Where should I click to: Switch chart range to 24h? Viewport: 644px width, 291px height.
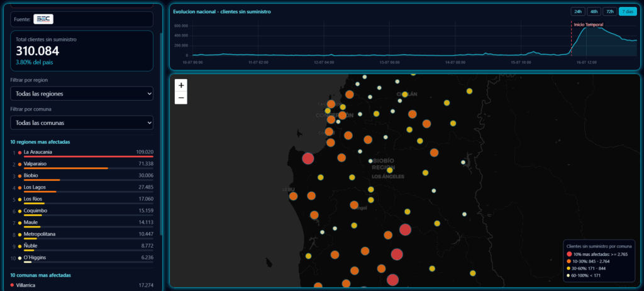click(x=577, y=11)
